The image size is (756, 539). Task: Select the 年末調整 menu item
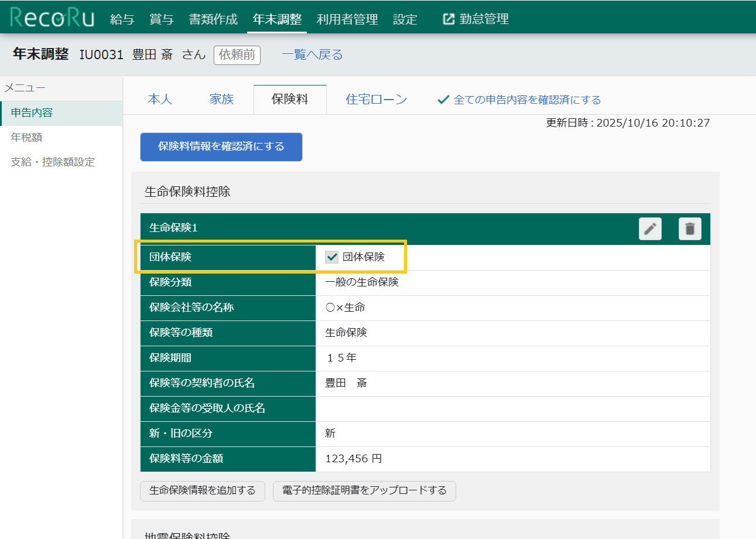277,19
